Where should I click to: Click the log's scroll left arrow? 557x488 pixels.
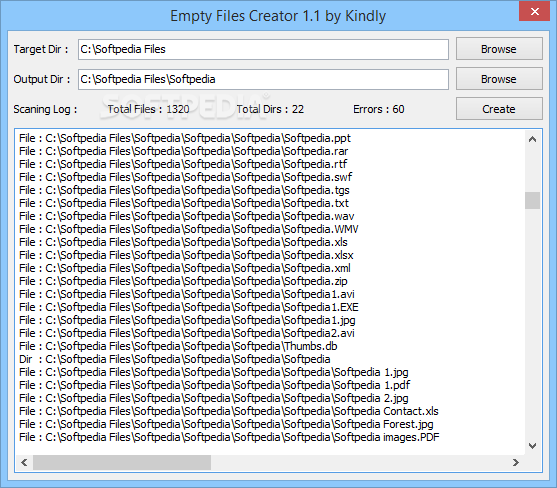(x=24, y=462)
